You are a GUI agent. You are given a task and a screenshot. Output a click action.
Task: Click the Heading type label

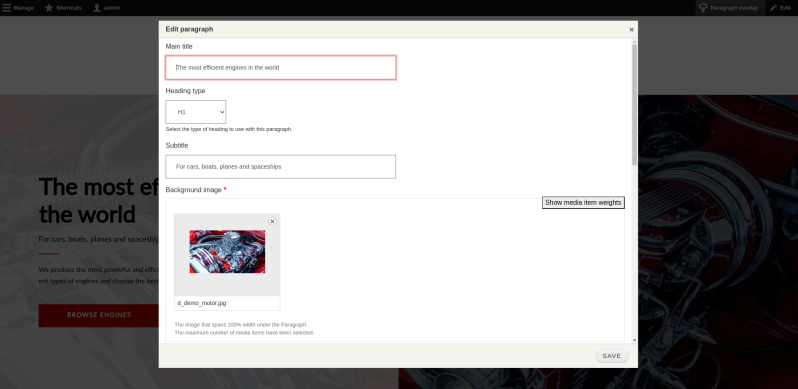[x=185, y=91]
